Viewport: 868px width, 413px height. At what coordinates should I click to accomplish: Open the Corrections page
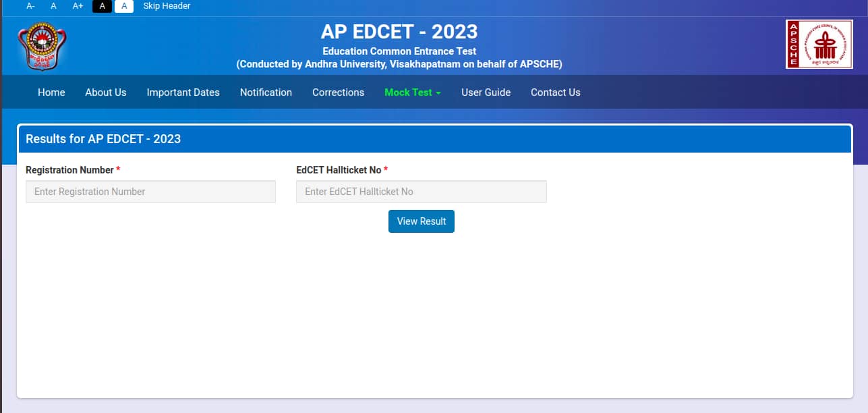(x=338, y=92)
